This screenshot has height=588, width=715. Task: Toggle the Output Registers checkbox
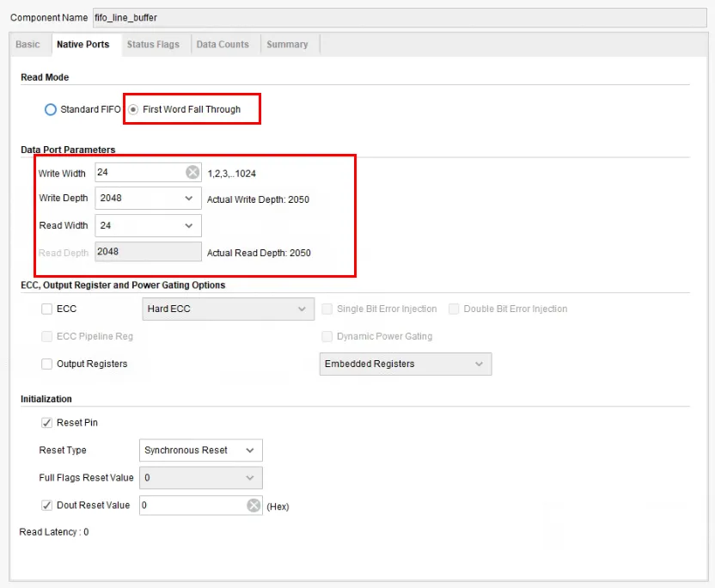[x=46, y=364]
